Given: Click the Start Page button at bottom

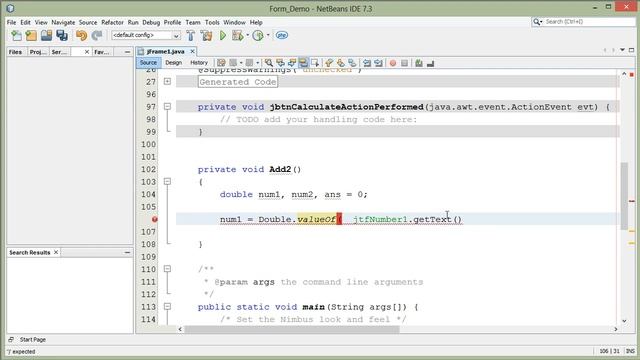Looking at the screenshot, I should (33, 340).
